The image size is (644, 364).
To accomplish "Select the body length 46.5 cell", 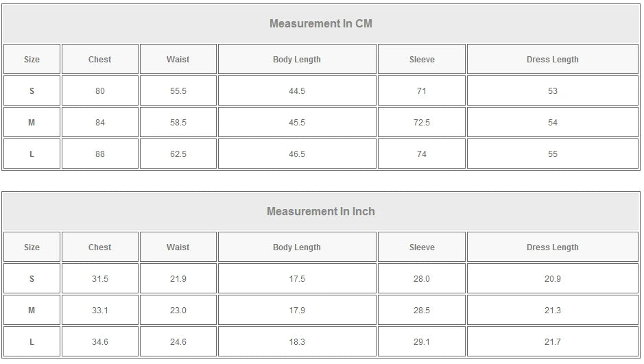I will click(x=297, y=154).
